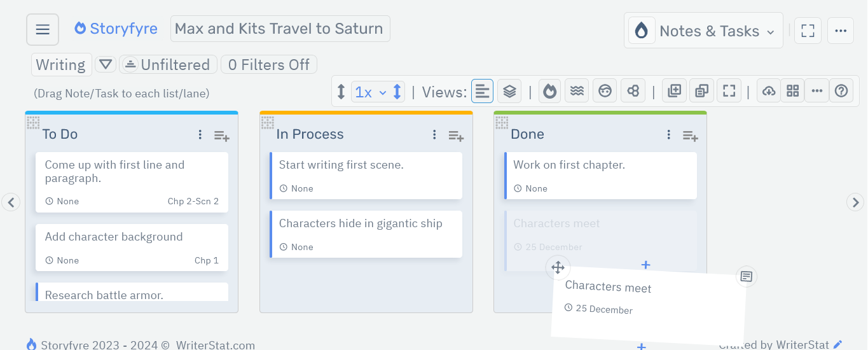Click the To Do lane title
Viewport: 868px width, 350px height.
[60, 134]
